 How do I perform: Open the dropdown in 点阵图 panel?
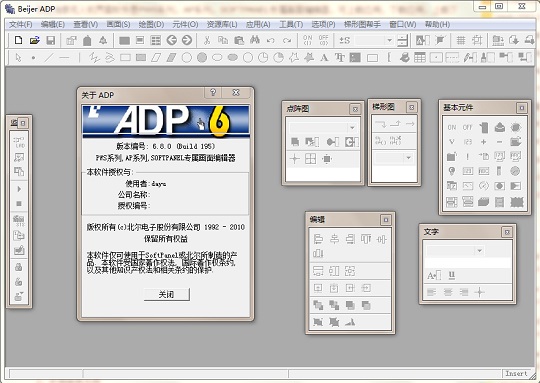pyautogui.click(x=352, y=128)
